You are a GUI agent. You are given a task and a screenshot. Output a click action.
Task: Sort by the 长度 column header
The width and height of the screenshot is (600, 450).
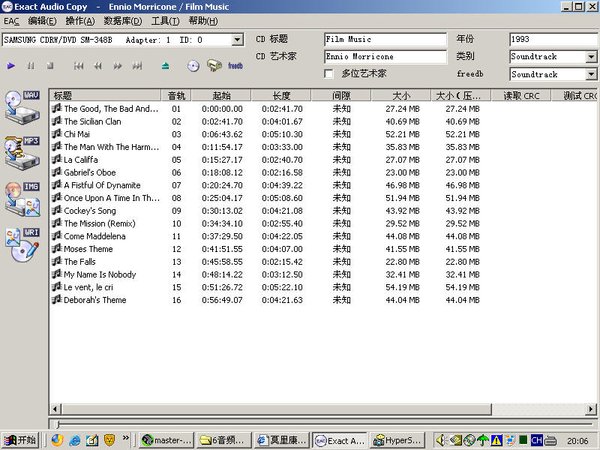pyautogui.click(x=281, y=95)
